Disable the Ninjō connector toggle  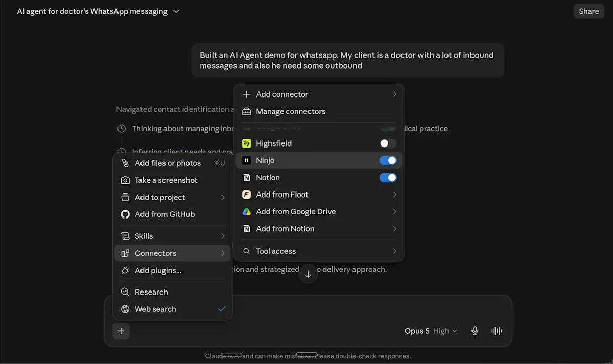point(388,160)
